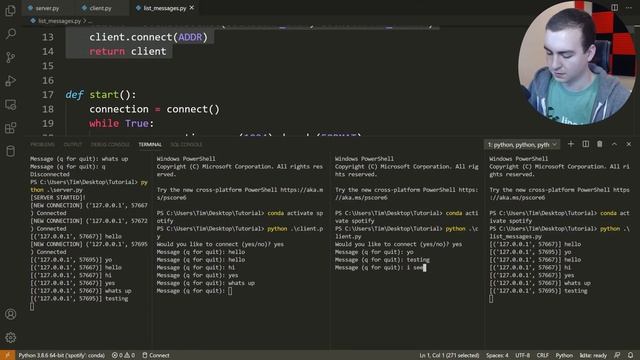Image resolution: width=640 pixels, height=360 pixels.
Task: Focus second terminal's empty message prompt
Action: pos(194,291)
